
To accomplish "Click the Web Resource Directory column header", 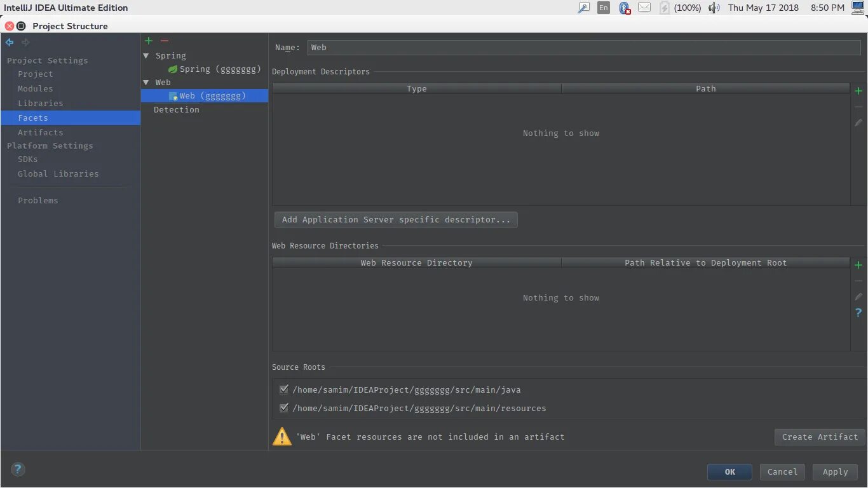I will click(417, 263).
